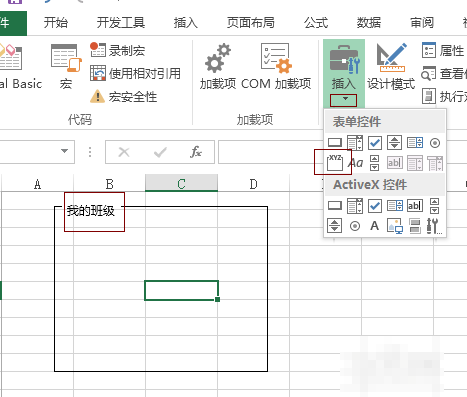Open 宏安全性 settings
Image resolution: width=467 pixels, height=397 pixels.
coord(123,97)
